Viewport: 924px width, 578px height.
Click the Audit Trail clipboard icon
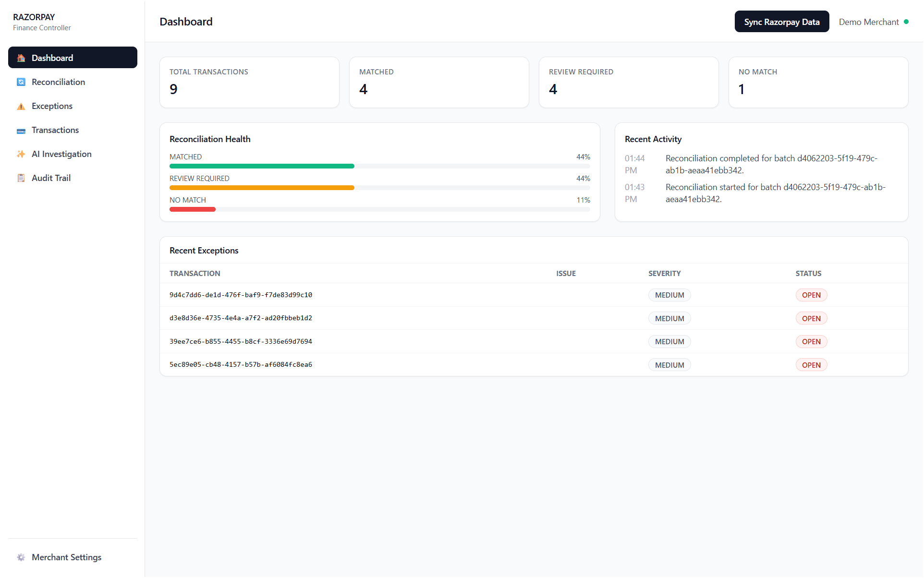point(21,178)
